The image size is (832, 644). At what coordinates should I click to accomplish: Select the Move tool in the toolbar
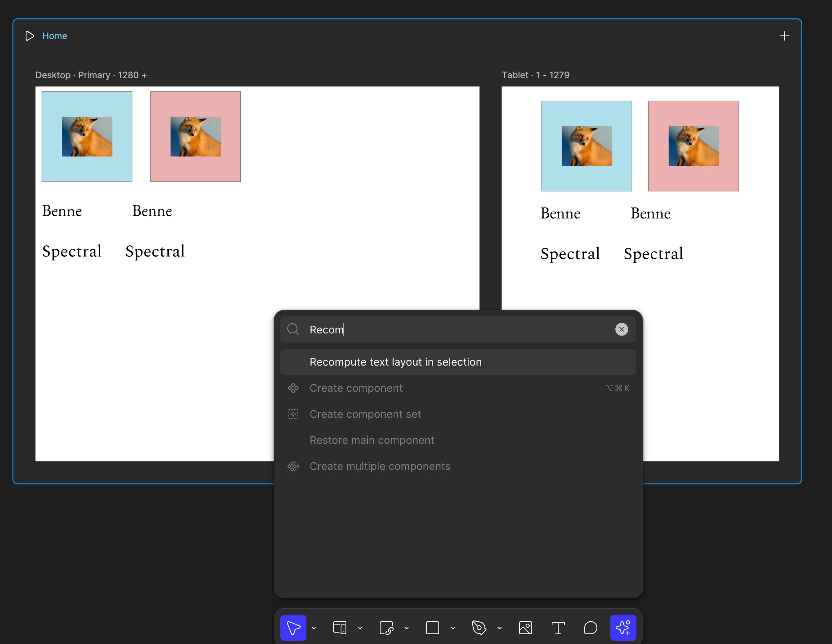pyautogui.click(x=293, y=628)
